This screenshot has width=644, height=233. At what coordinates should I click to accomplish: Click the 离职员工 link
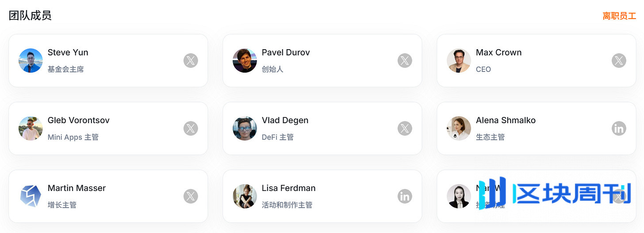tap(619, 16)
